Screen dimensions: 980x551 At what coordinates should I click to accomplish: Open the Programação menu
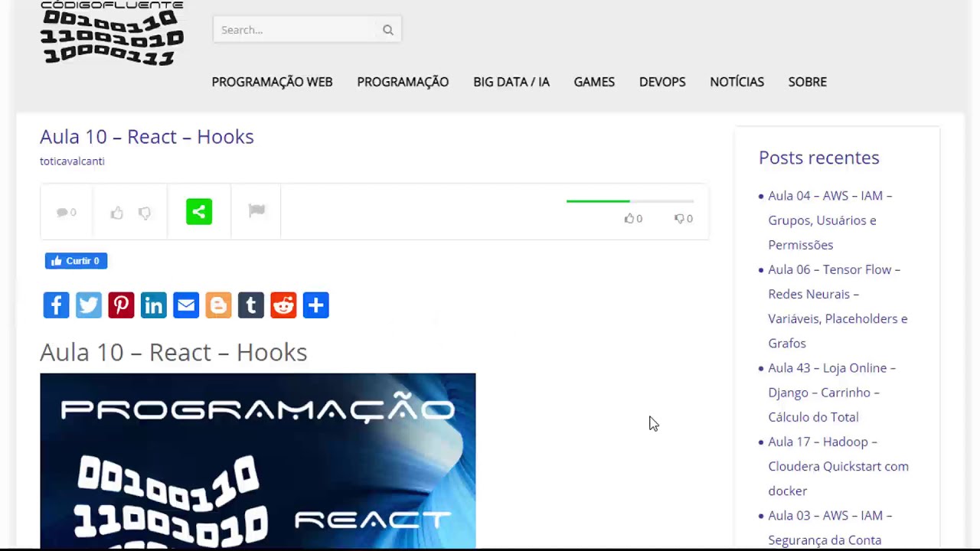403,82
